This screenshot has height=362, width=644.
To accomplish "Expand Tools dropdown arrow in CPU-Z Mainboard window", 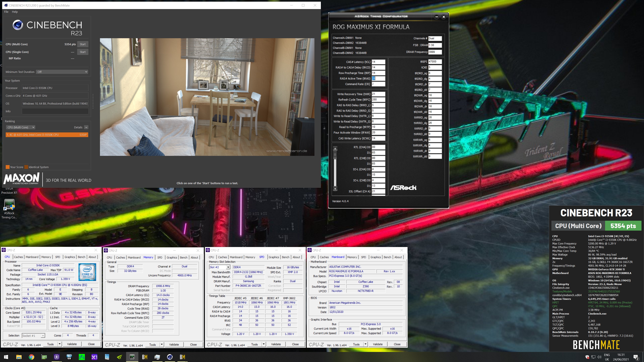I will [x=365, y=344].
